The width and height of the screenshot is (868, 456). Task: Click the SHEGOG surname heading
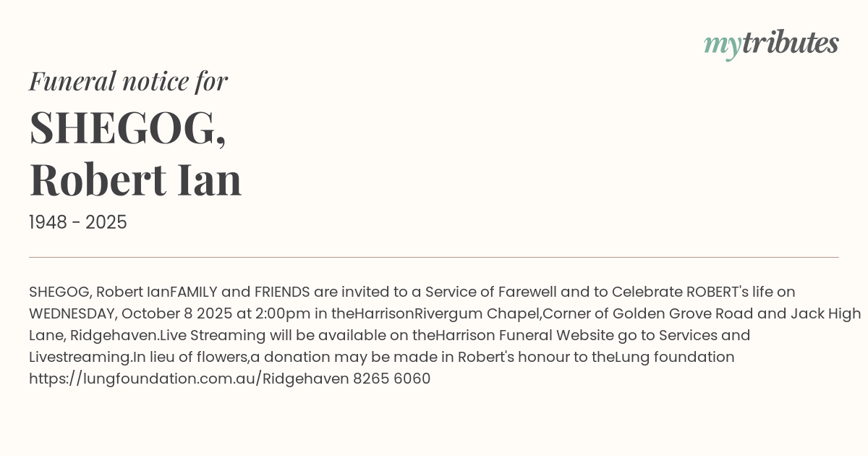point(127,128)
